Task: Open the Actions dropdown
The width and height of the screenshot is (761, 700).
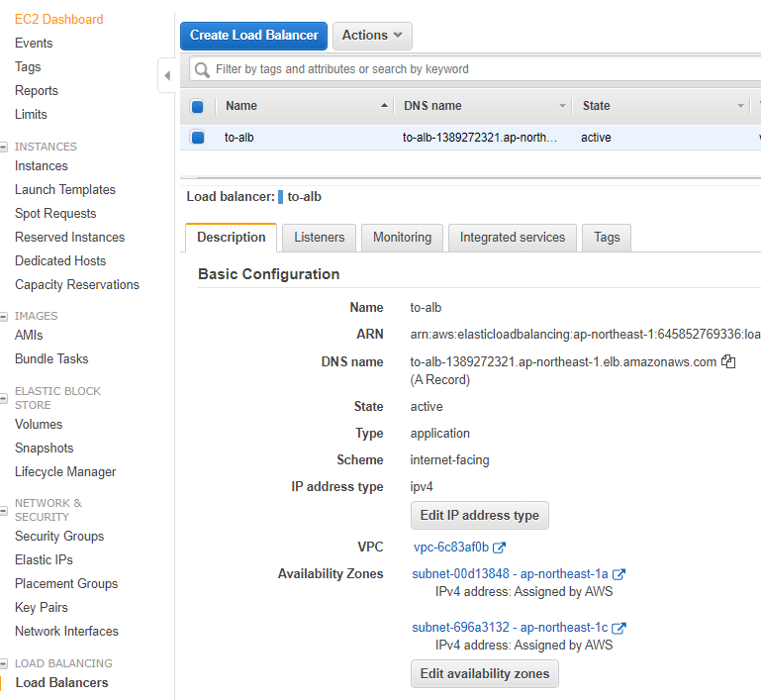Action: pos(372,36)
